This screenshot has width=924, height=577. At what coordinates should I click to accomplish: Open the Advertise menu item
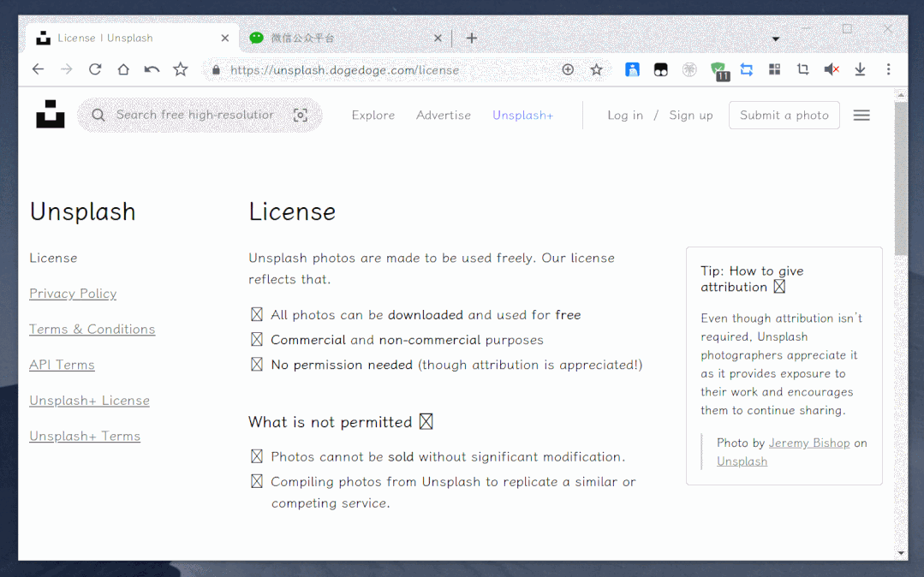coord(443,115)
